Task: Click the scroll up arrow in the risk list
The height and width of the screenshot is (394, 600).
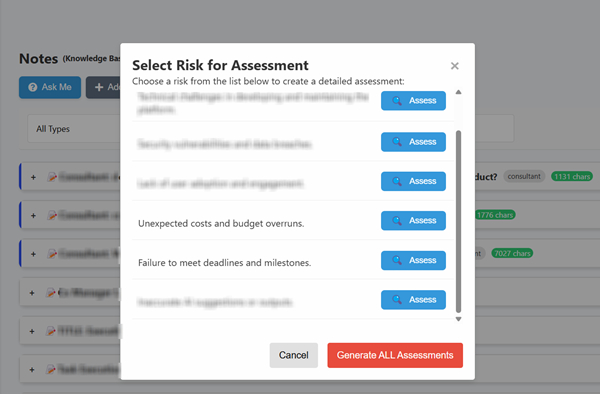Action: click(458, 92)
